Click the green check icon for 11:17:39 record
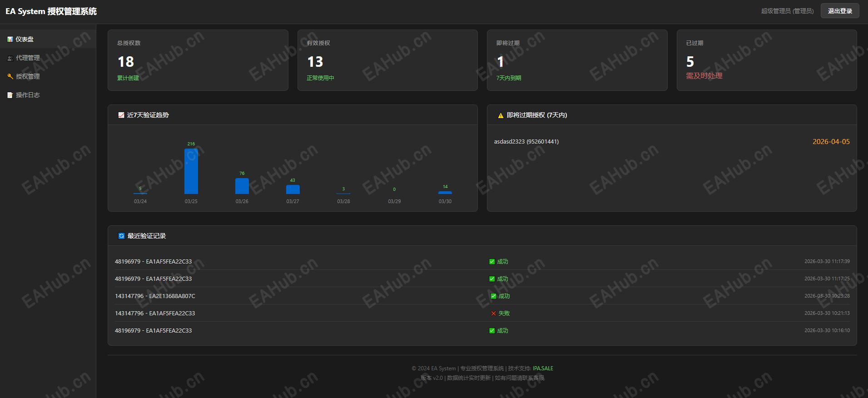Screen dimensions: 868x398 [492, 262]
